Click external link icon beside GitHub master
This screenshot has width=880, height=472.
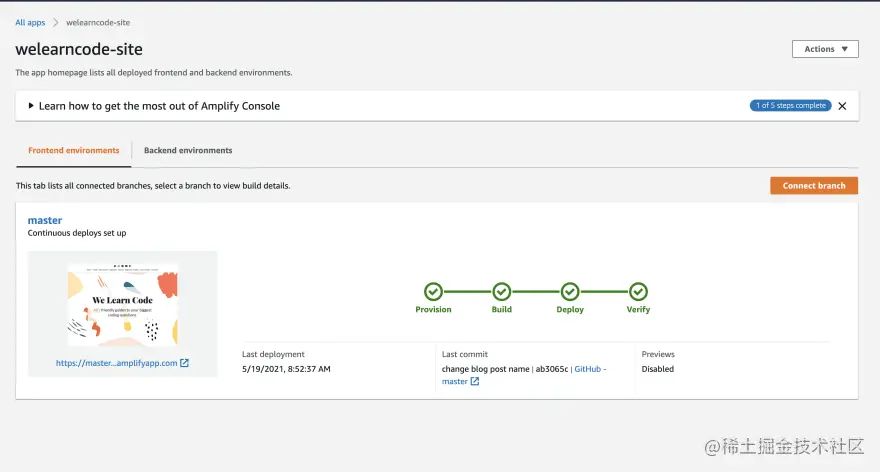coord(475,381)
